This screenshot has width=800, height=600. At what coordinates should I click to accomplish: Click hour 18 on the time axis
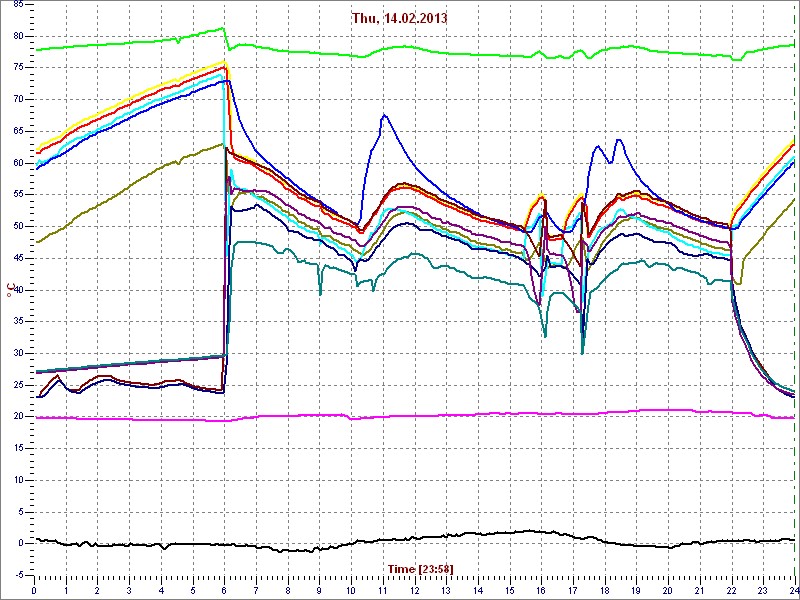pos(605,590)
